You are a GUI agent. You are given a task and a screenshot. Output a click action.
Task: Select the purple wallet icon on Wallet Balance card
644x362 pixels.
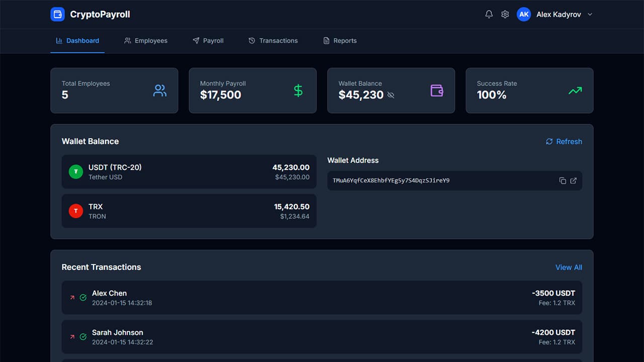pyautogui.click(x=436, y=90)
